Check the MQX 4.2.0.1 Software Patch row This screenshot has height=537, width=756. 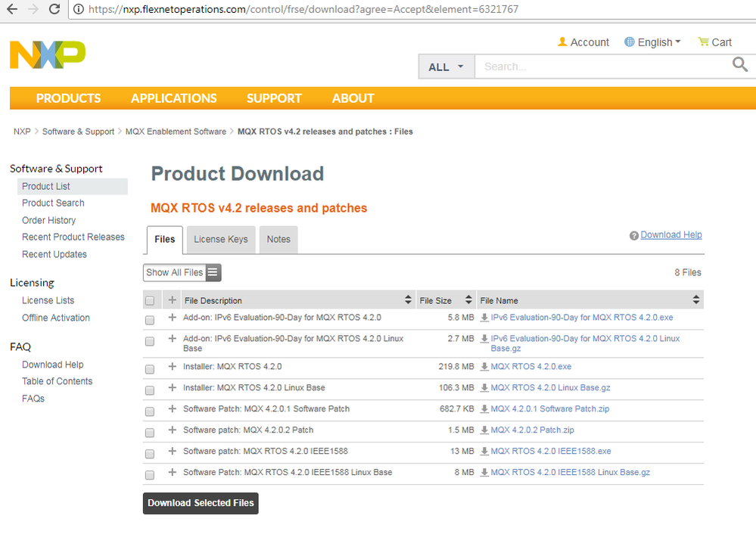click(x=150, y=411)
